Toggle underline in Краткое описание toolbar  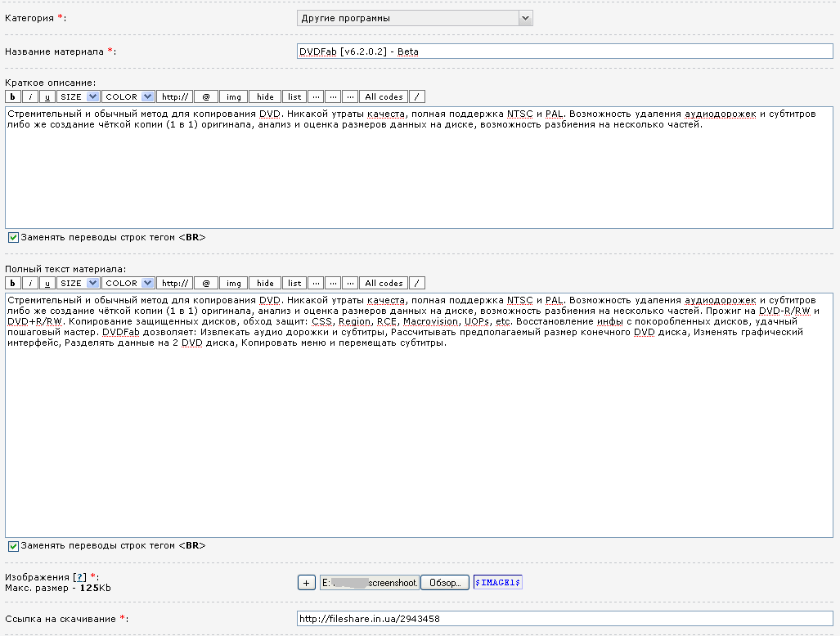pyautogui.click(x=47, y=97)
